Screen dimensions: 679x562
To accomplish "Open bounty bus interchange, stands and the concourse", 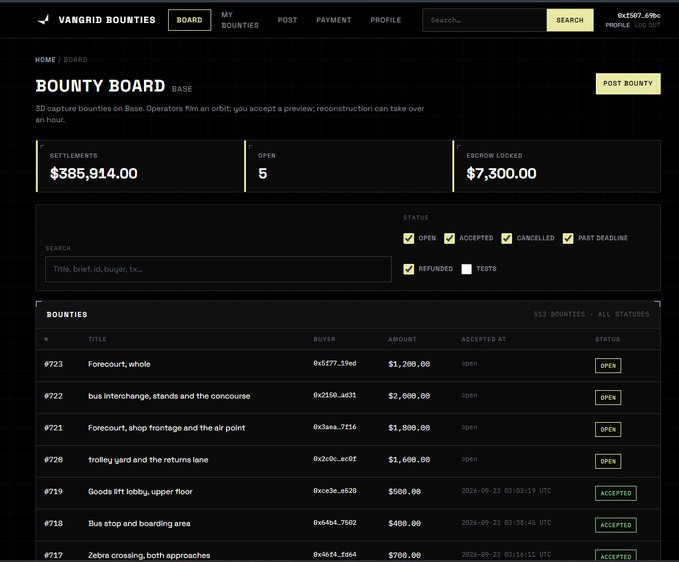I will coord(169,396).
